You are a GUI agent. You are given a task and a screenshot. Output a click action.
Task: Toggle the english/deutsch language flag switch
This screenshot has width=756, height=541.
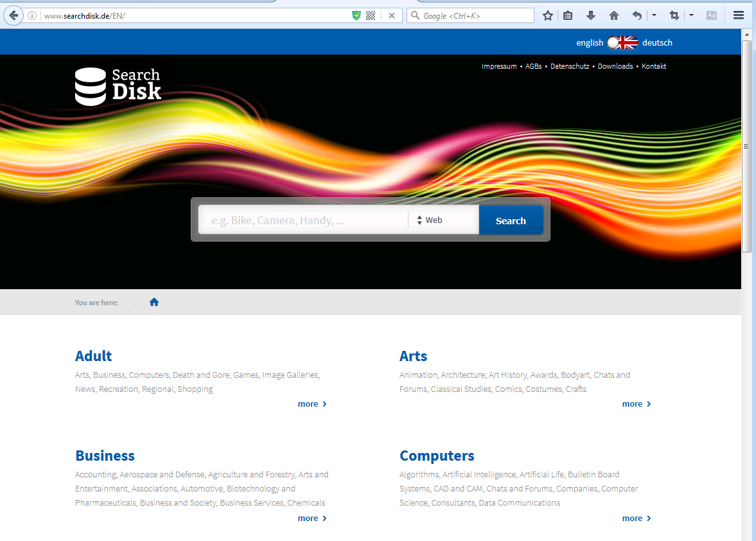(622, 42)
